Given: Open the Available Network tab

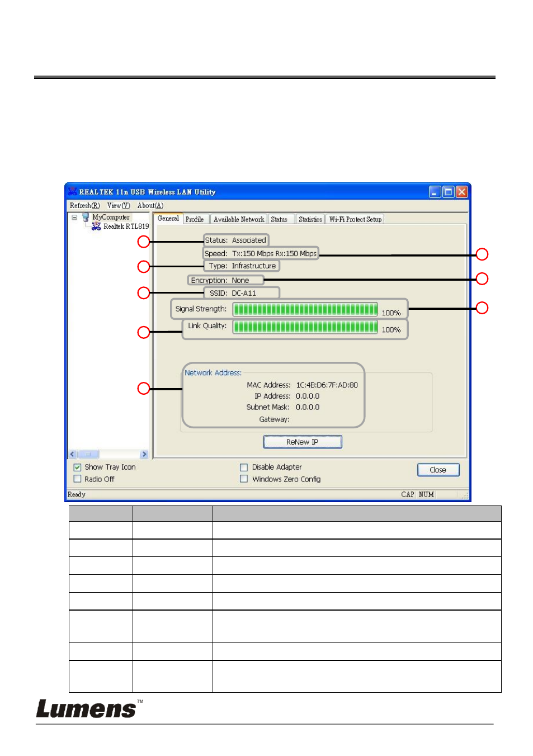Looking at the screenshot, I should (239, 220).
